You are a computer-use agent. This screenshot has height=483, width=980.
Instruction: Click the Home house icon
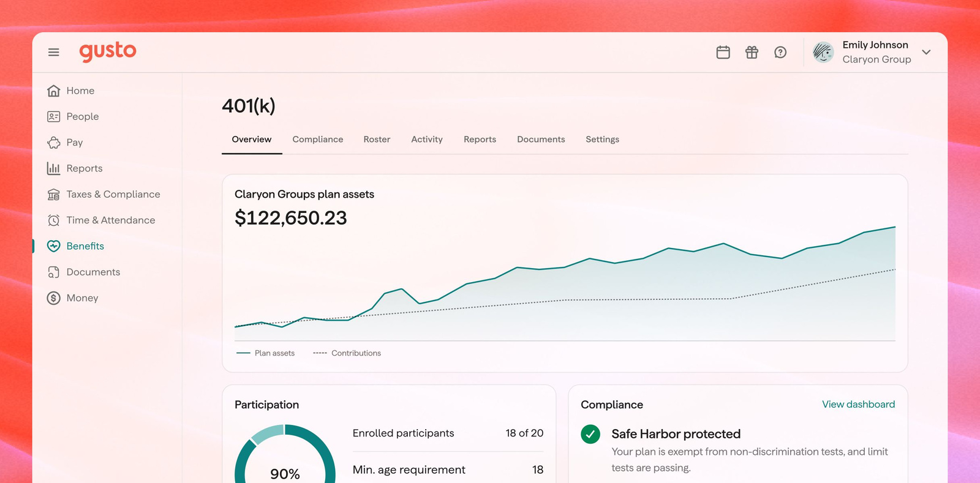54,91
